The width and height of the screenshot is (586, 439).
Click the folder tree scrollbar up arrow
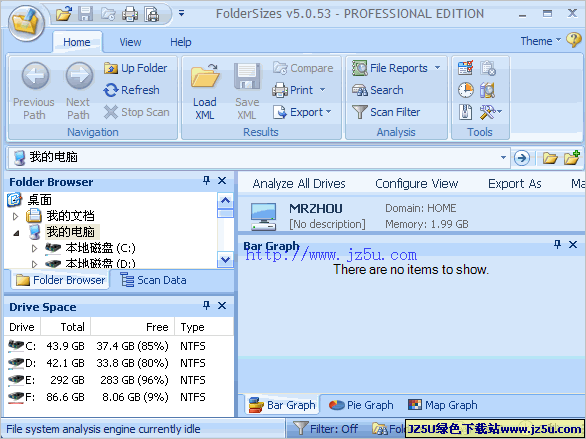[x=225, y=201]
